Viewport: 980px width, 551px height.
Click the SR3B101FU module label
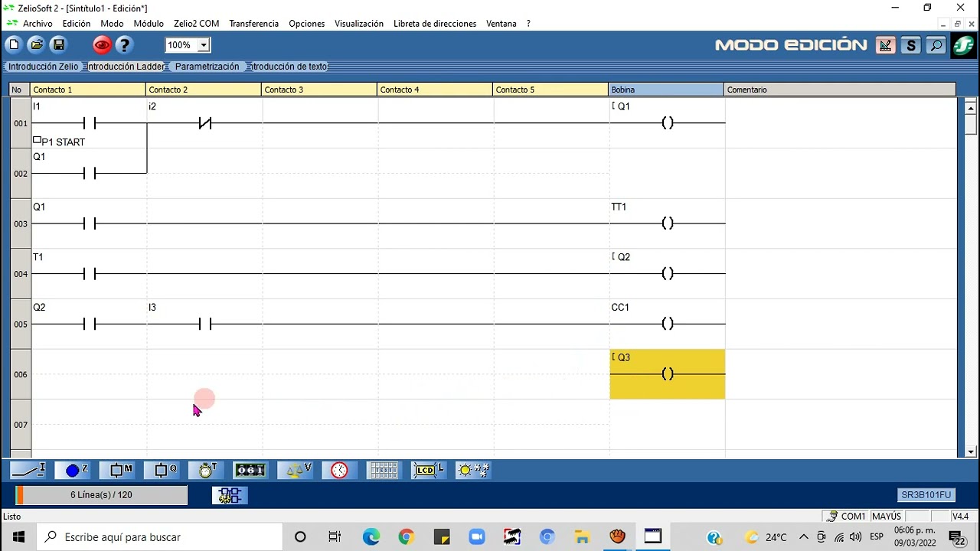tap(926, 495)
